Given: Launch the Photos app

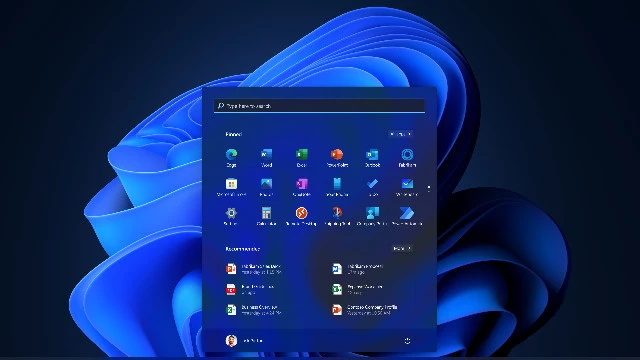Looking at the screenshot, I should [267, 187].
